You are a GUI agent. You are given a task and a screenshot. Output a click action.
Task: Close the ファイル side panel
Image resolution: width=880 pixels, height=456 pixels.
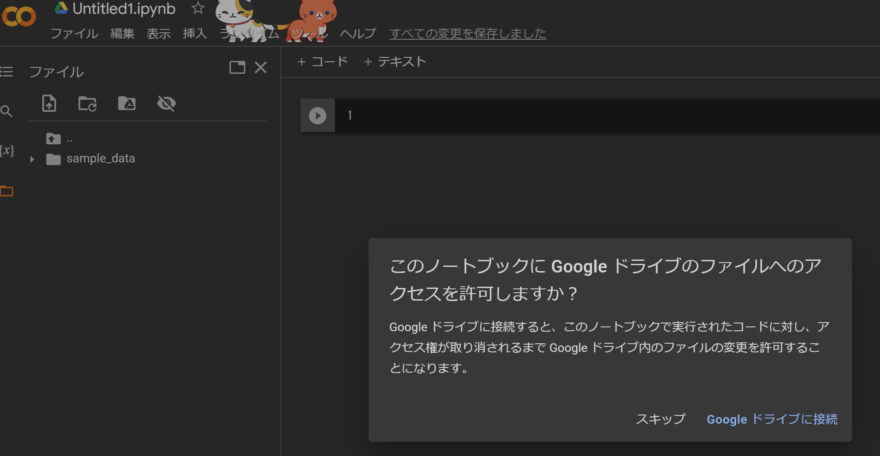tap(260, 68)
